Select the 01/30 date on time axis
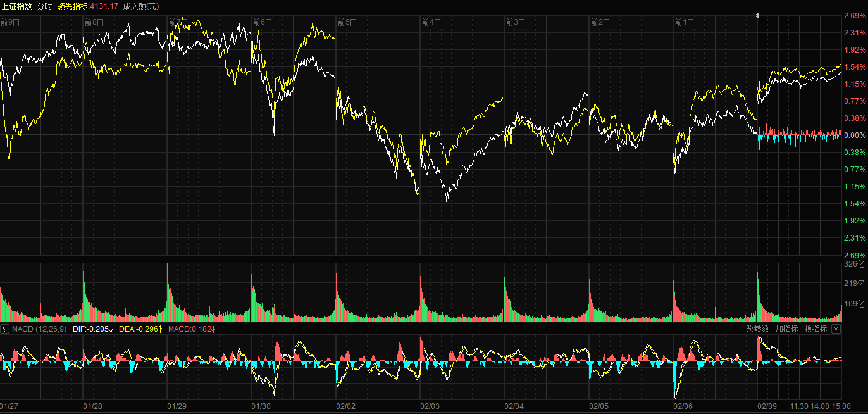The height and width of the screenshot is (414, 868). 261,406
